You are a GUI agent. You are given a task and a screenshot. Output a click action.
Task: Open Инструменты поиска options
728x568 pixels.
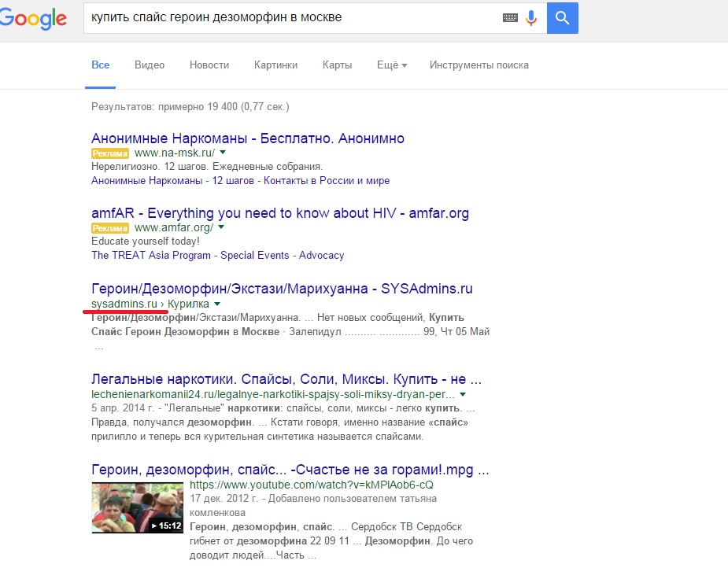[x=479, y=65]
